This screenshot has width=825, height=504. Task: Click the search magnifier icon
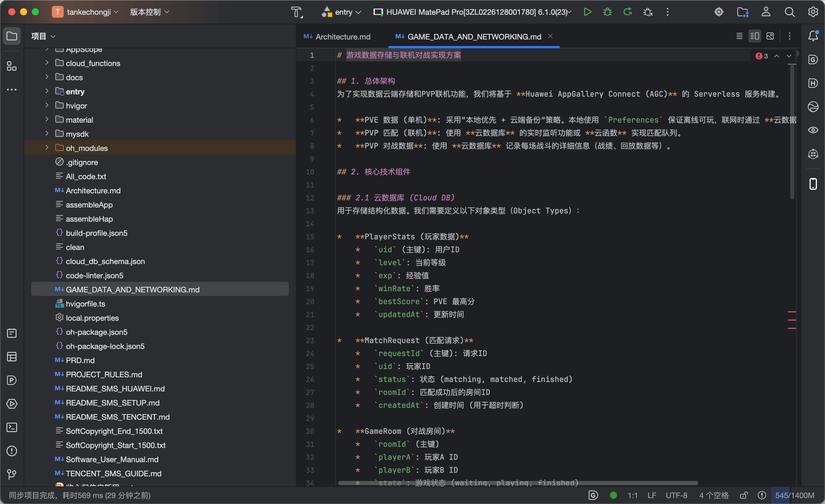tap(790, 12)
